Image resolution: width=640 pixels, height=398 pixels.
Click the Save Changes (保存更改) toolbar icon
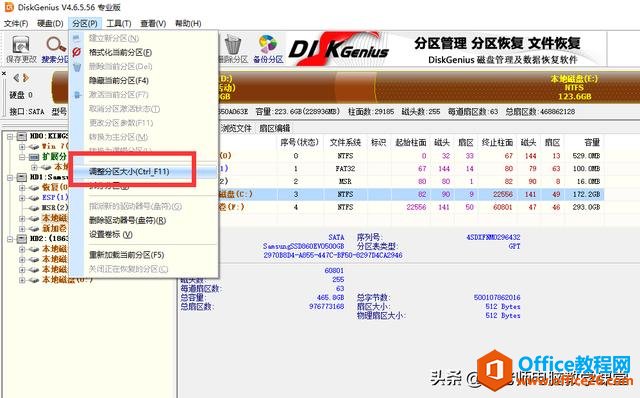point(20,44)
